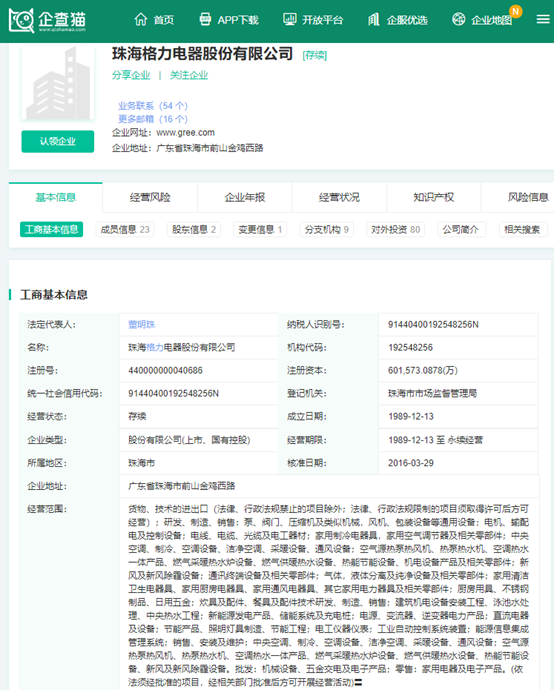Click the orange N badge

515,11
